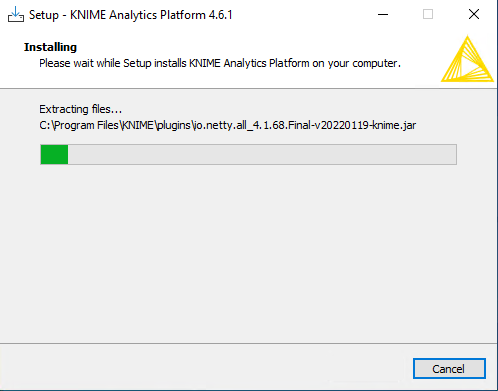Minimize the KNIME Setup window
The width and height of the screenshot is (498, 391).
pos(383,15)
